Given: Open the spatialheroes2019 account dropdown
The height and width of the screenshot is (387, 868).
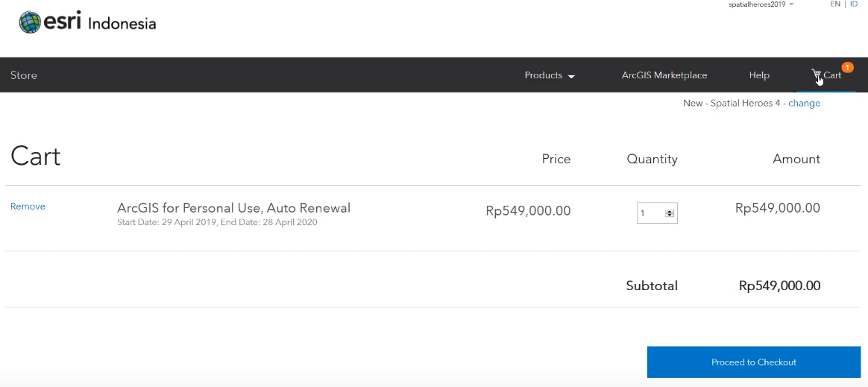Looking at the screenshot, I should 761,4.
